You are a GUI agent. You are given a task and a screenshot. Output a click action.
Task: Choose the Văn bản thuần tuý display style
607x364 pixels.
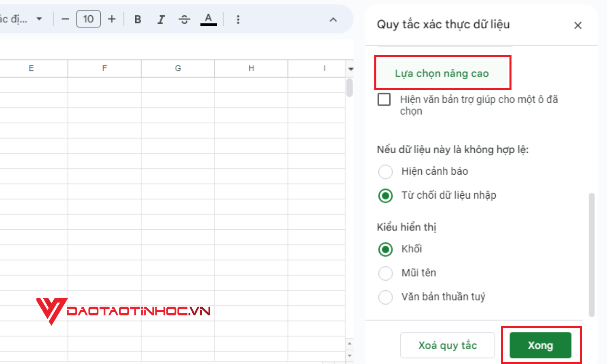[385, 297]
